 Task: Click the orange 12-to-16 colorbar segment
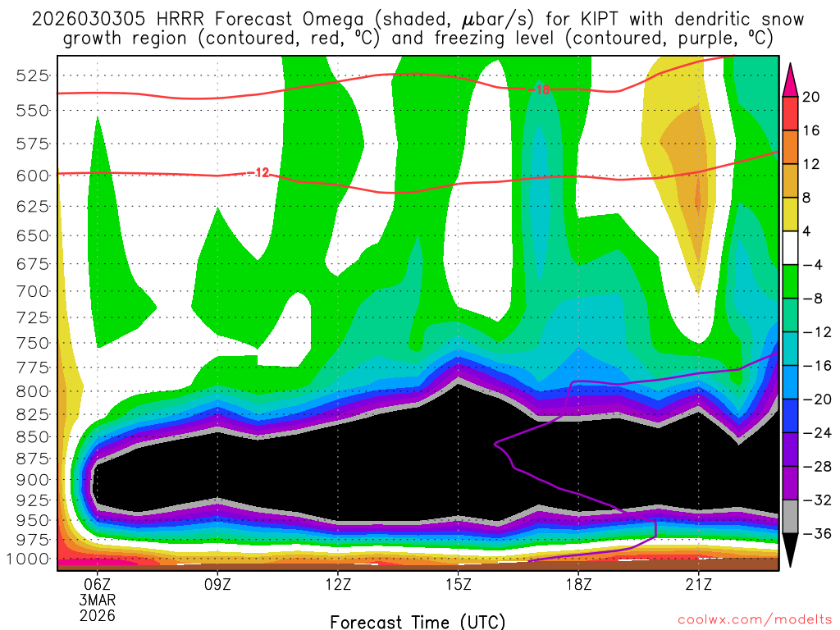point(790,148)
